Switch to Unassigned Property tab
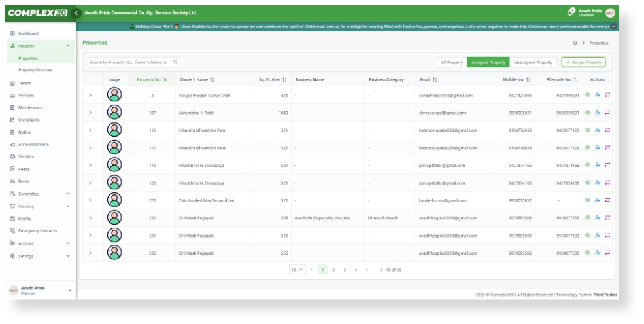This screenshot has height=324, width=644. pos(533,62)
